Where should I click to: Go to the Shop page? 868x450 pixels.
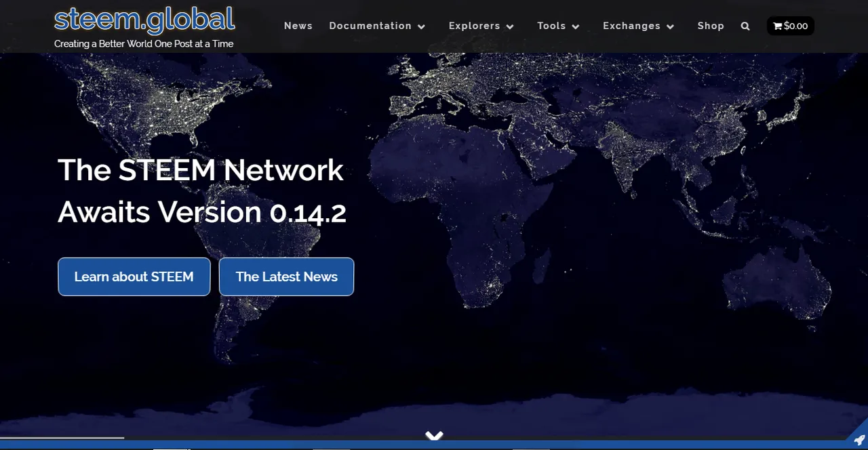point(711,26)
